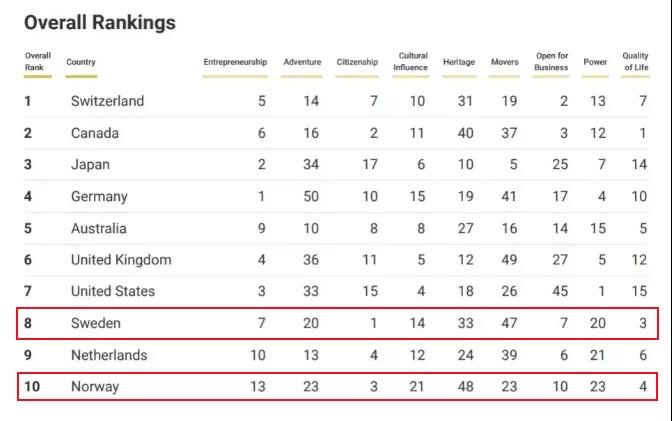Sort by the Adventure column header
672x421 pixels.
pyautogui.click(x=302, y=62)
